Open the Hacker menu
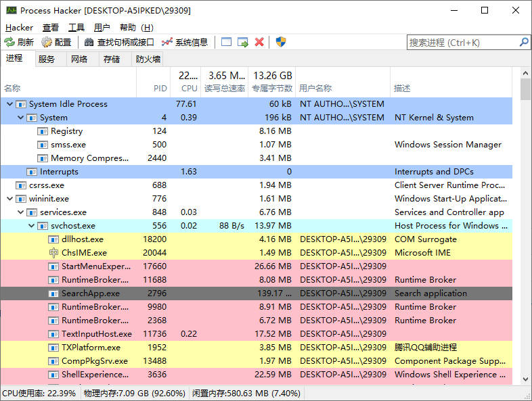Viewport: 532px width, 401px height. [x=19, y=27]
